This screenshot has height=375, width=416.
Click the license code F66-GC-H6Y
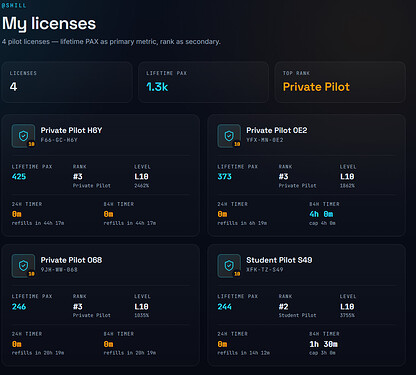[x=59, y=140]
